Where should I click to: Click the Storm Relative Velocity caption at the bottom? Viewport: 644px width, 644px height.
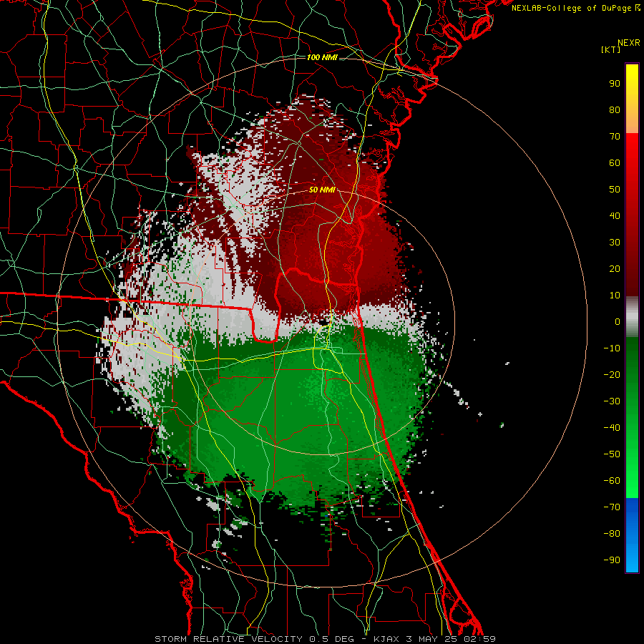[325, 639]
